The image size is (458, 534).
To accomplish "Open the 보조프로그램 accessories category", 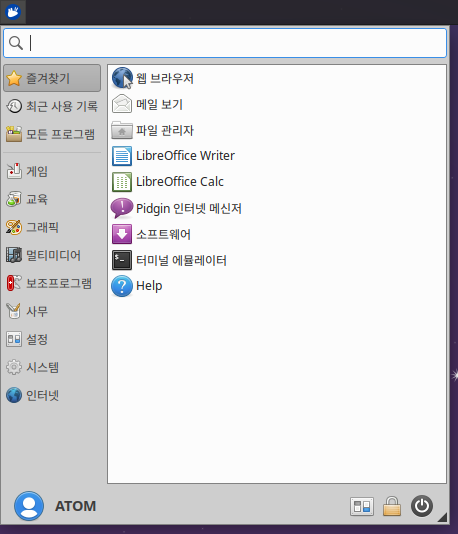I will point(52,283).
